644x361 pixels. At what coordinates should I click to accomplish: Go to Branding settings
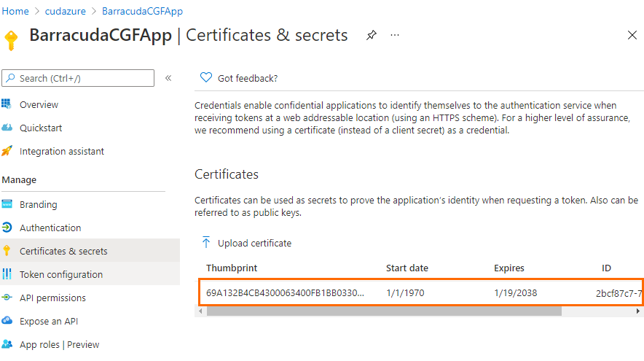pos(38,204)
